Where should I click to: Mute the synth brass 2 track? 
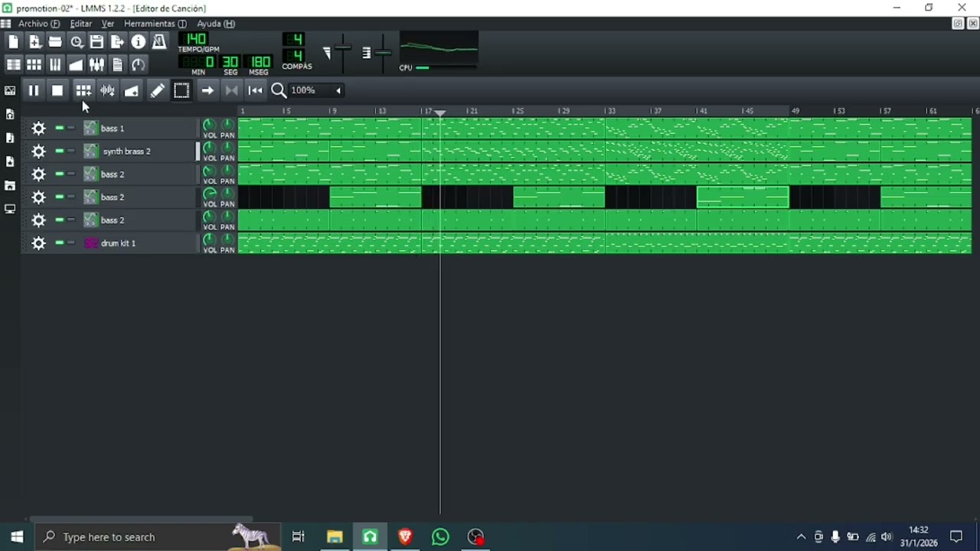point(60,151)
